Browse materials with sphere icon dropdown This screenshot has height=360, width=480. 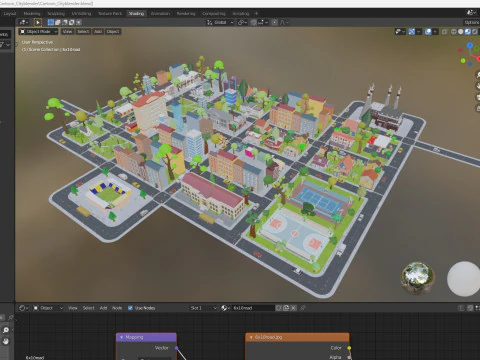click(x=226, y=308)
